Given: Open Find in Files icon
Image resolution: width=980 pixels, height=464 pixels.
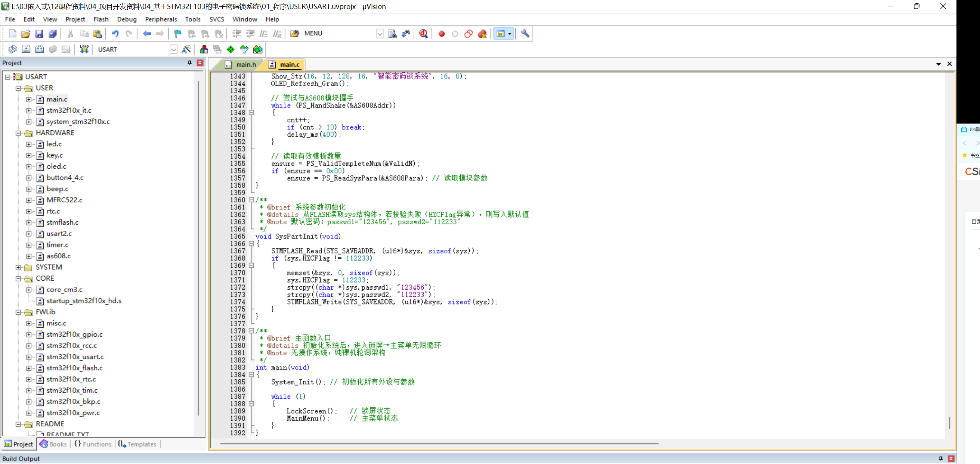Looking at the screenshot, I should [x=294, y=34].
